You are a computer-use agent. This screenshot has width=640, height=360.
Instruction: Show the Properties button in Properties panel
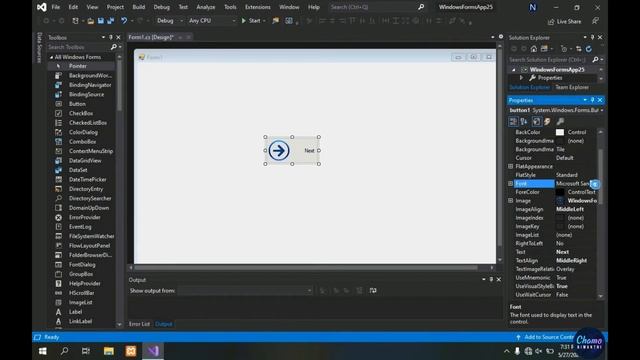click(x=536, y=121)
